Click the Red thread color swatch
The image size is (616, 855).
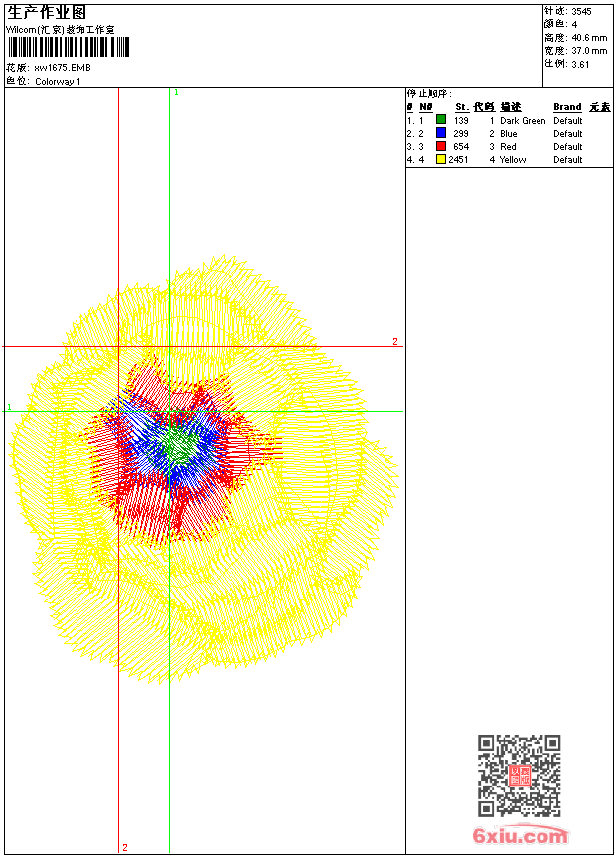point(441,146)
